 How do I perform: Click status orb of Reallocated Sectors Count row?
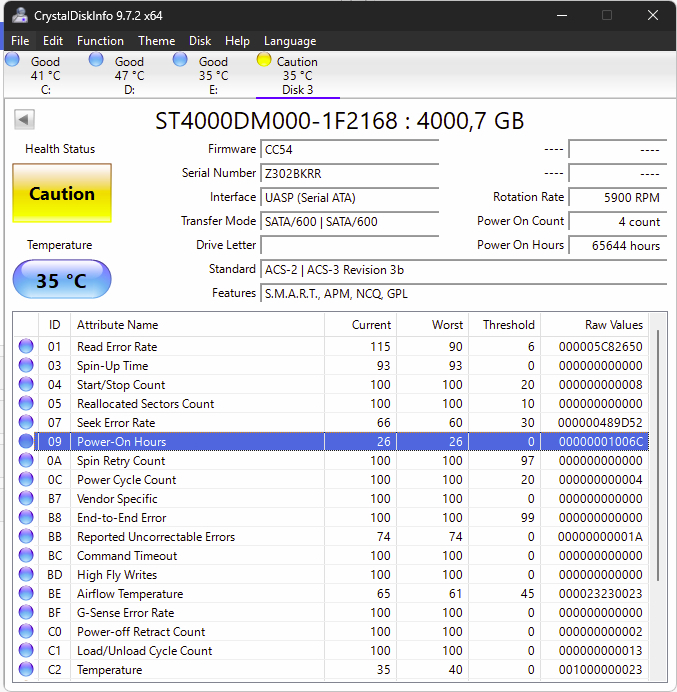26,403
